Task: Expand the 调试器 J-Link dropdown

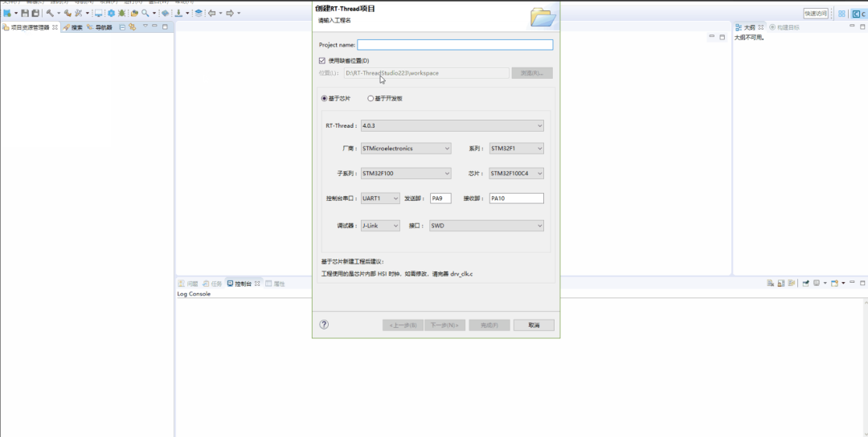Action: click(x=379, y=226)
